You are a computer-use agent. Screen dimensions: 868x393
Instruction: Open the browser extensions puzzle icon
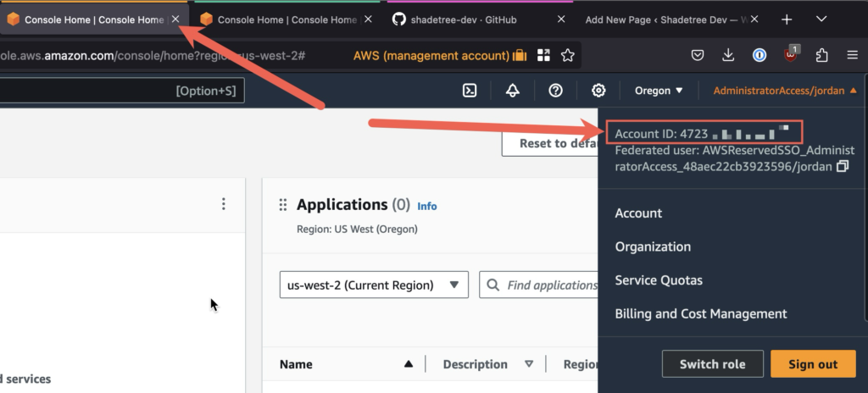(x=821, y=56)
